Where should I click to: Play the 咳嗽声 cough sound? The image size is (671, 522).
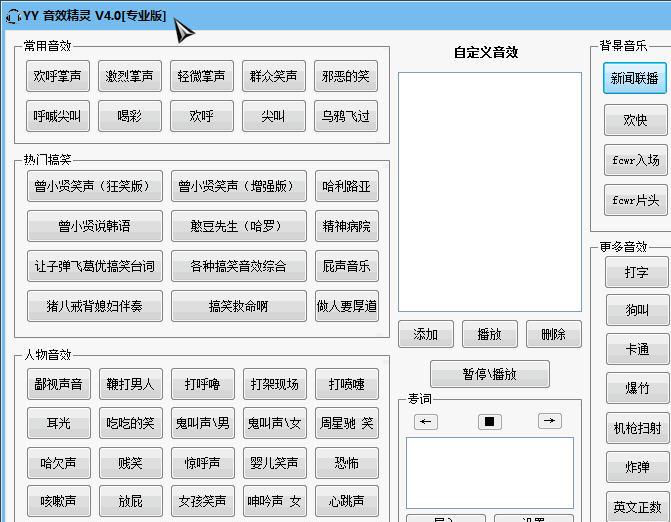tap(59, 501)
